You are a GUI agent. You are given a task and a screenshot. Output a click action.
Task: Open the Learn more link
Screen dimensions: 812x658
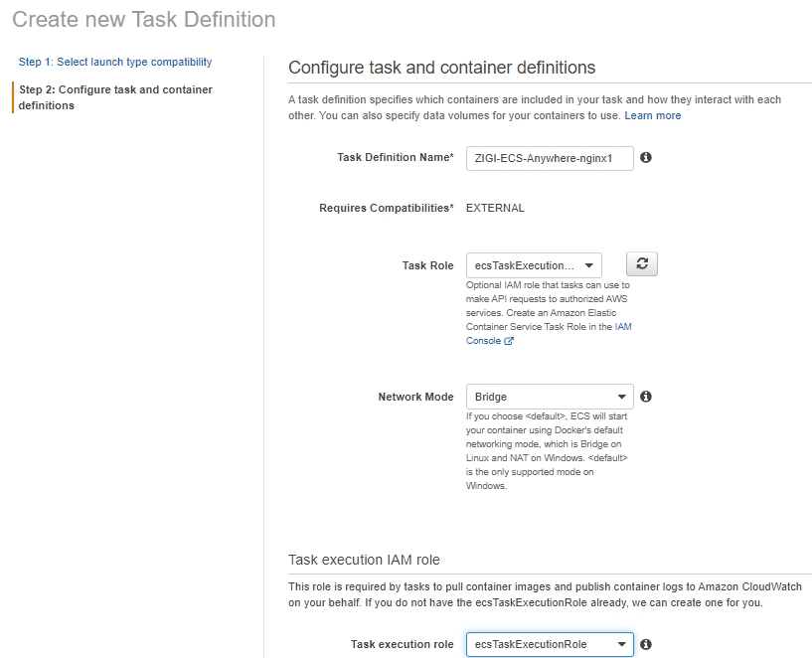click(653, 115)
